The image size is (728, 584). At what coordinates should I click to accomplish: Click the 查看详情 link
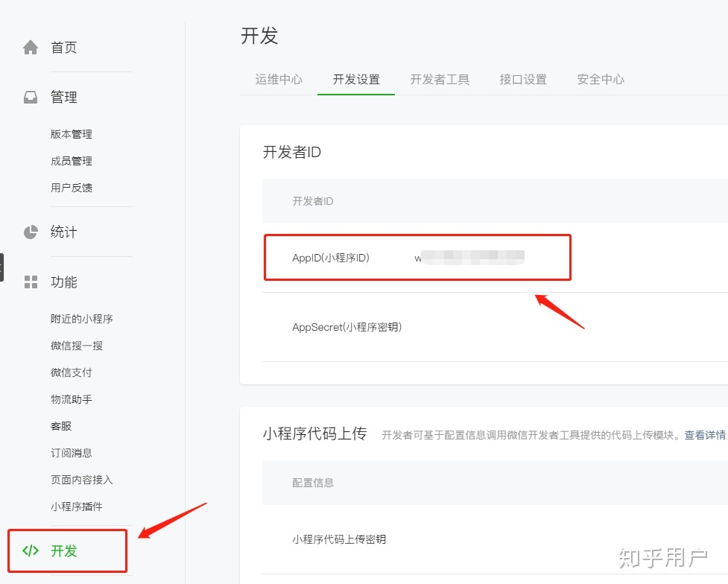coord(704,435)
